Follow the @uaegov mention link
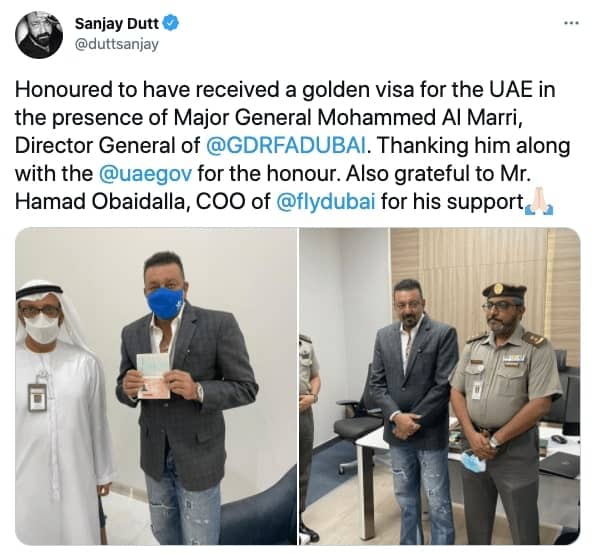The height and width of the screenshot is (554, 592). [x=145, y=174]
